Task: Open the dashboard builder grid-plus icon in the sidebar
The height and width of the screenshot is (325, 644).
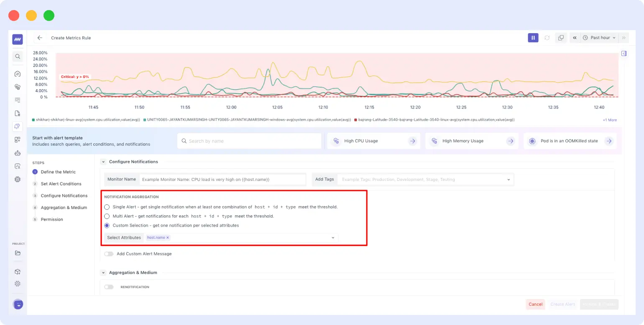Action: [18, 139]
